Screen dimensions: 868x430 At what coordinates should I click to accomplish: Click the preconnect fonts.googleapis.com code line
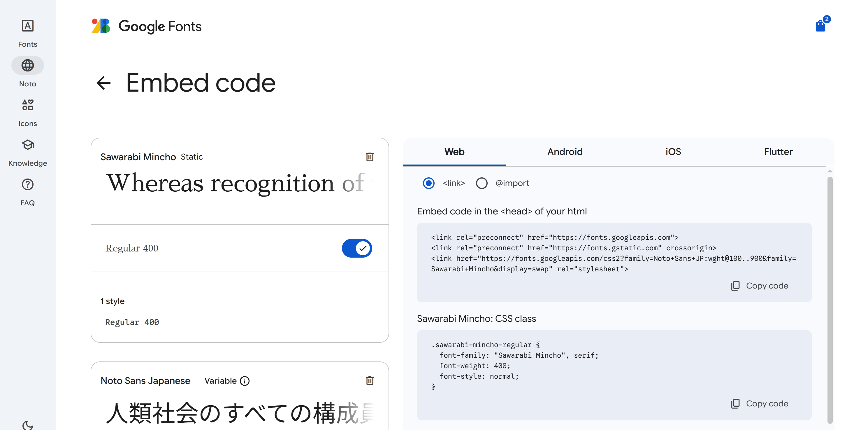point(555,237)
